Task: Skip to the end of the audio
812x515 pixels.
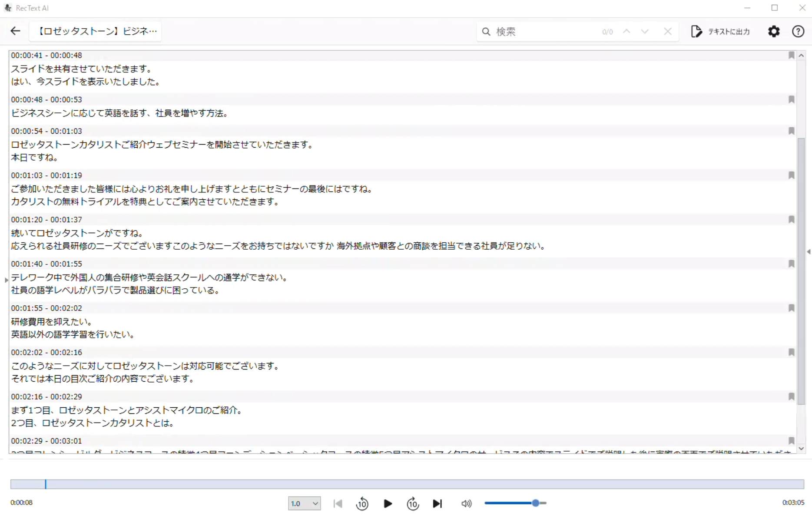Action: point(437,503)
